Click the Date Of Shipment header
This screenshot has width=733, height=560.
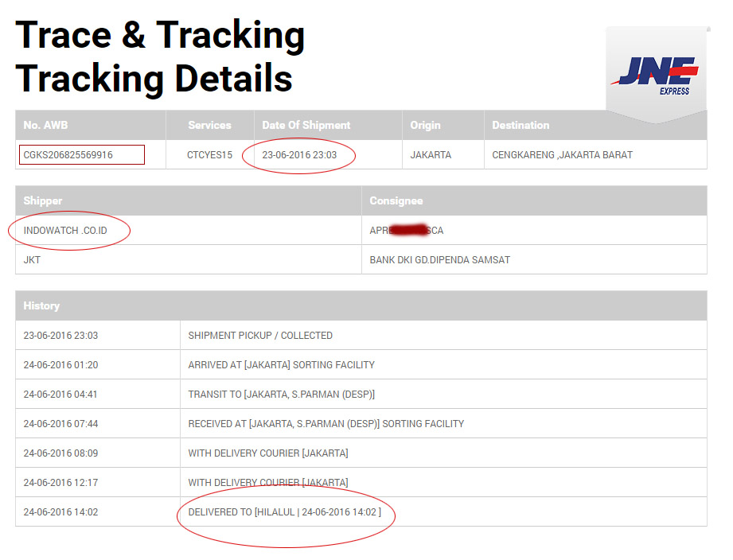pyautogui.click(x=306, y=126)
